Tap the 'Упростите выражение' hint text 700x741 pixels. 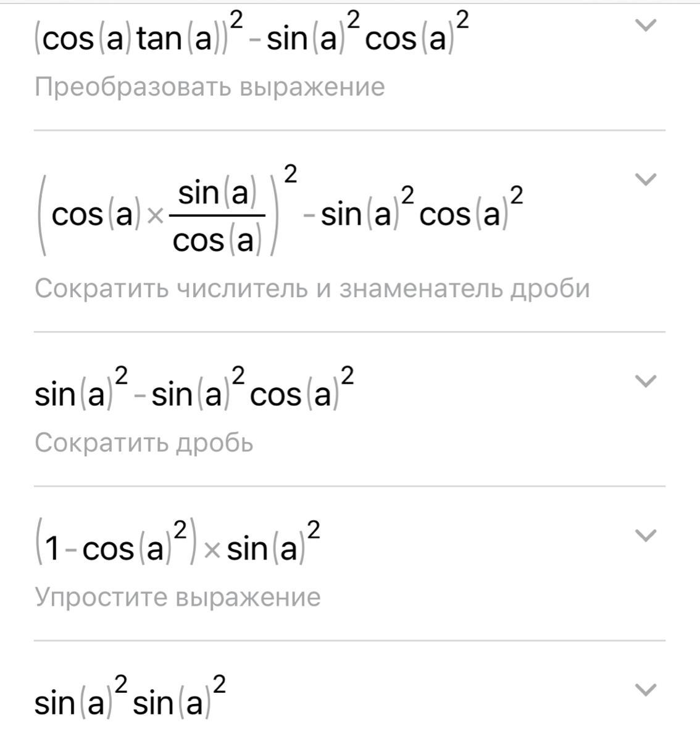[x=178, y=597]
